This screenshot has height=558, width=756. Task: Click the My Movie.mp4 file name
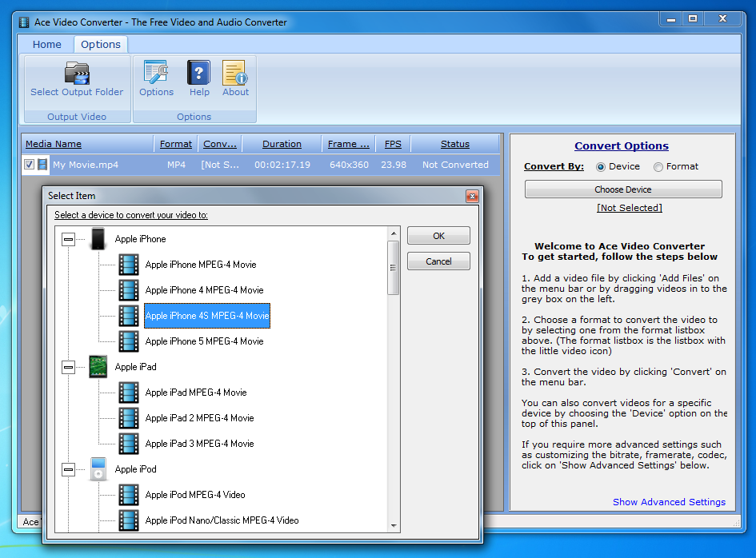click(x=86, y=165)
